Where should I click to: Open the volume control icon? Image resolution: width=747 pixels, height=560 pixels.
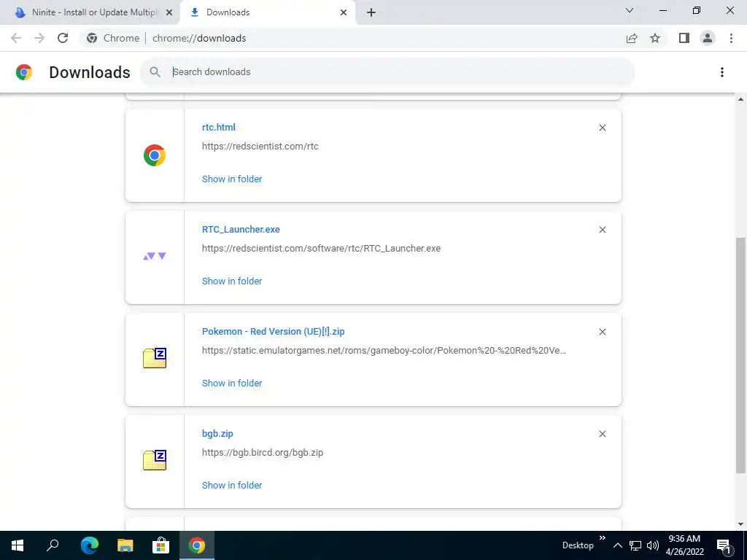point(653,545)
